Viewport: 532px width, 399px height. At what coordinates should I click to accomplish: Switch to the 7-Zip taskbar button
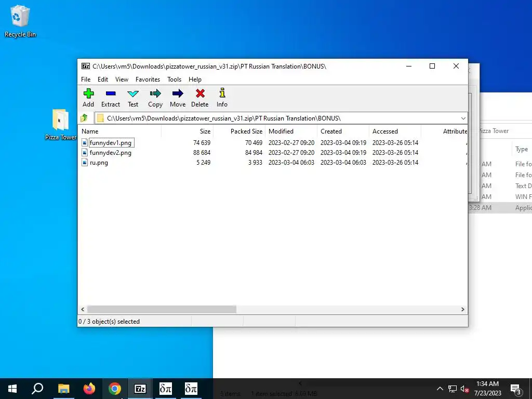tap(140, 389)
